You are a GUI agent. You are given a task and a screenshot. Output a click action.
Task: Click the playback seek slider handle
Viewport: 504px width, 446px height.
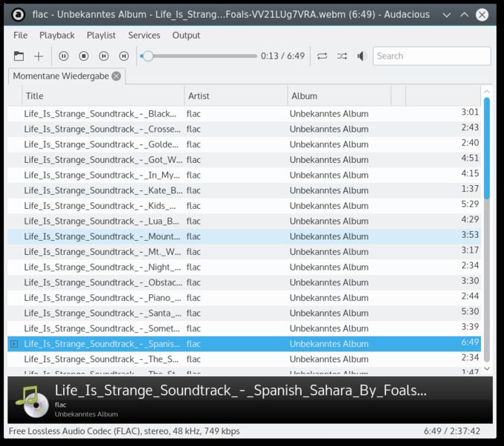[148, 56]
